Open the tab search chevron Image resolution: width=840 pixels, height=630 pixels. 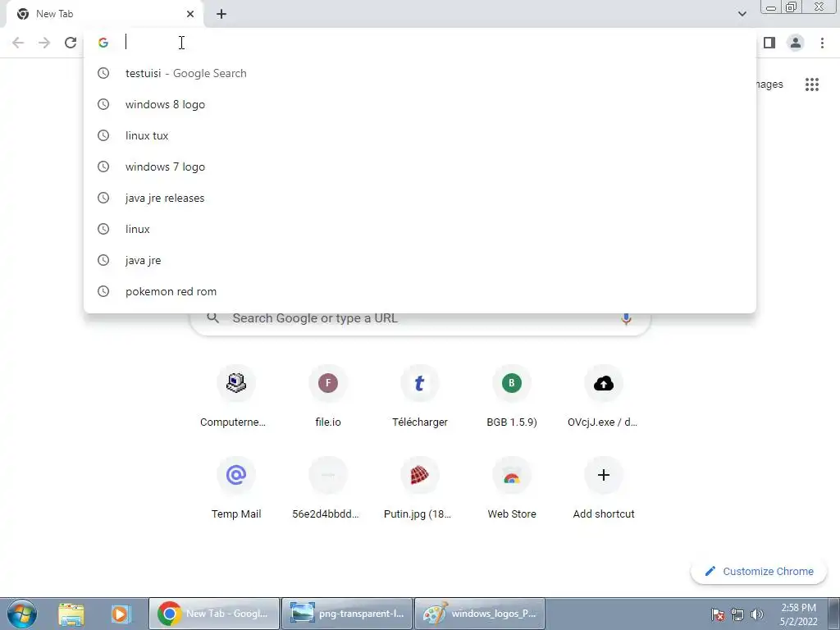(x=742, y=14)
